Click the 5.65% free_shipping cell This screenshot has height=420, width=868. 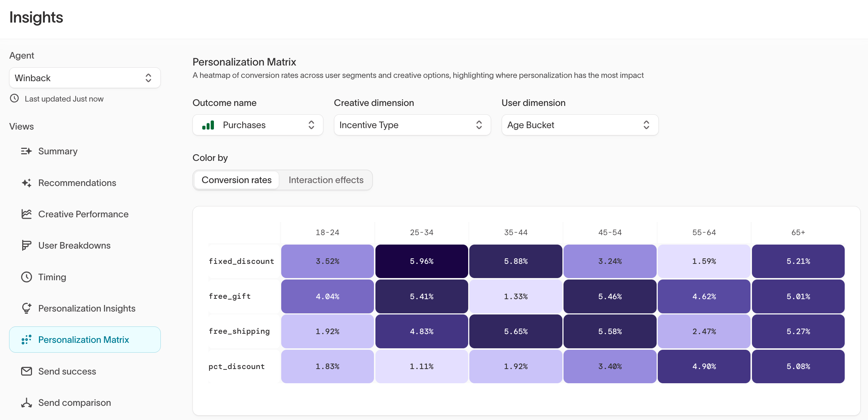(x=516, y=332)
